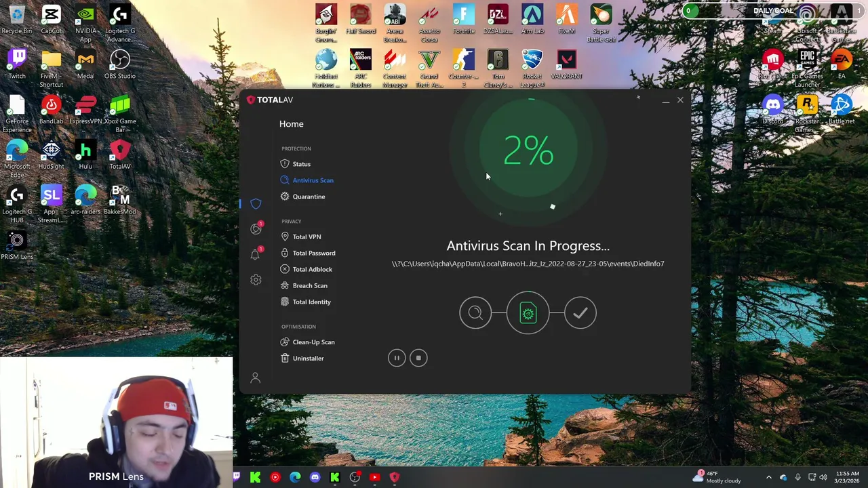This screenshot has height=488, width=868.
Task: Select the Logitech G HUB desktop icon
Action: click(x=17, y=204)
